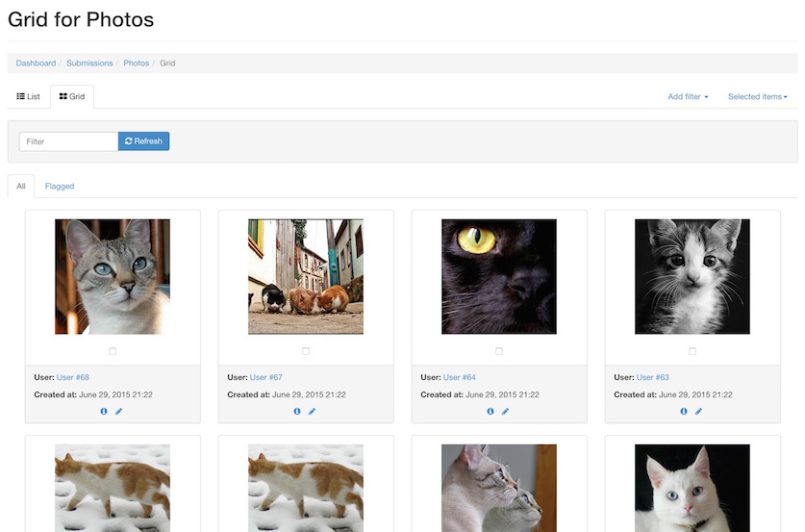Viewport: 805px width, 532px height.
Task: Open the white cat photo thumbnail
Action: coord(692,488)
